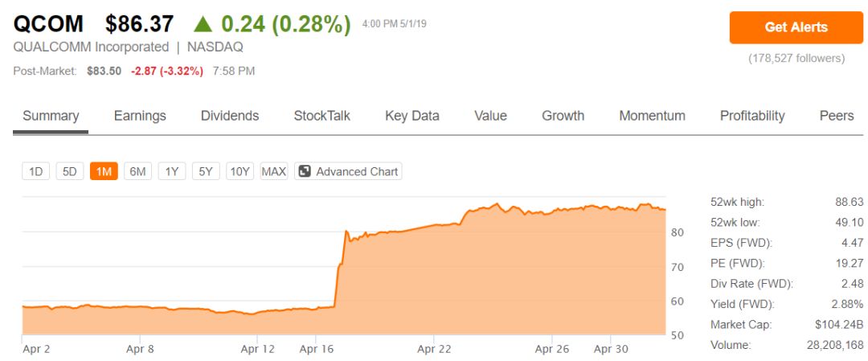Click the Get Alerts button
Screen dimensions: 868x361
tap(796, 27)
